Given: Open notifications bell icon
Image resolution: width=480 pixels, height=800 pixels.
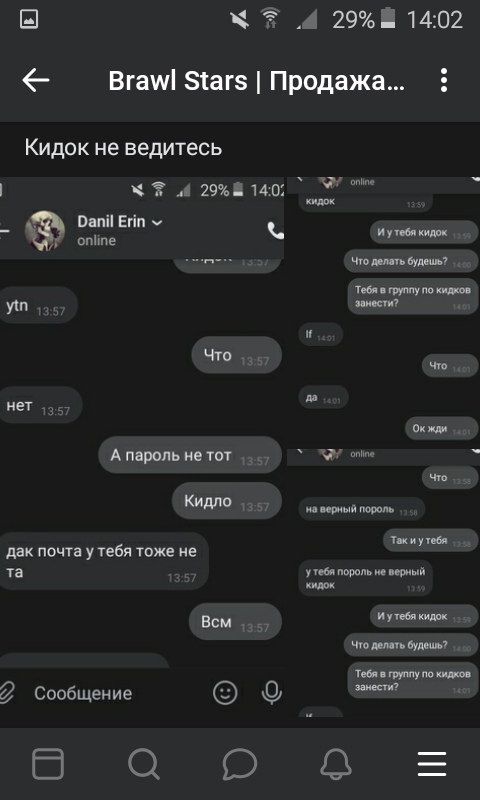Looking at the screenshot, I should (x=336, y=764).
